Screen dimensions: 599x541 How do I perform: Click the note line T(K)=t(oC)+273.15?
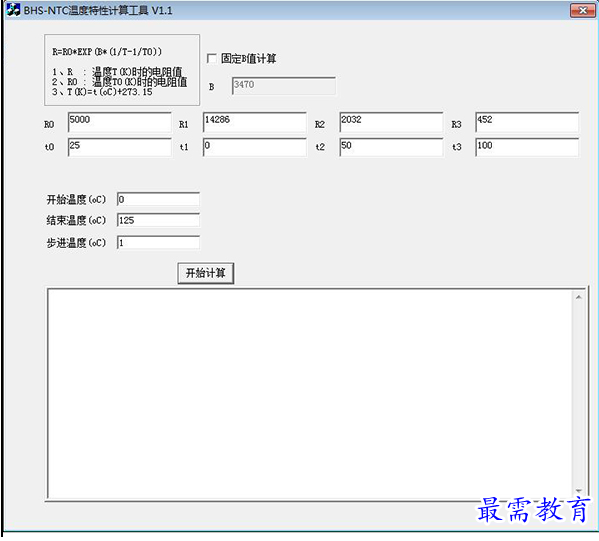point(102,92)
